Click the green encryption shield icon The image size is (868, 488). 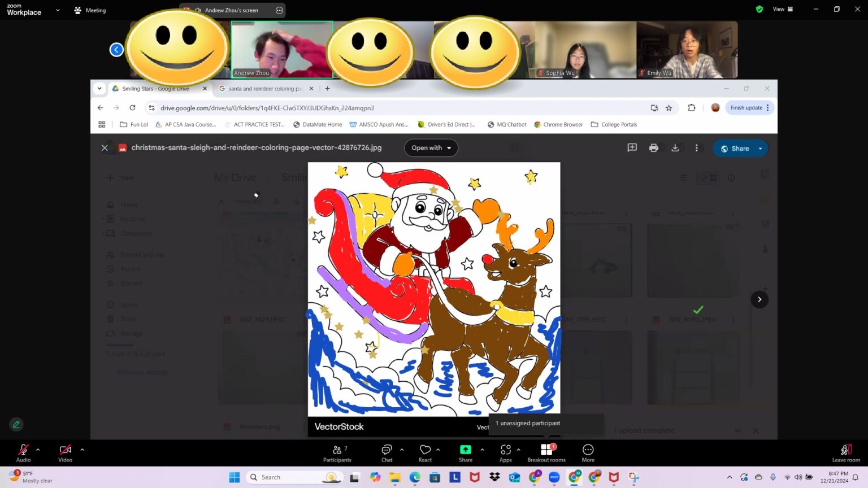point(759,9)
